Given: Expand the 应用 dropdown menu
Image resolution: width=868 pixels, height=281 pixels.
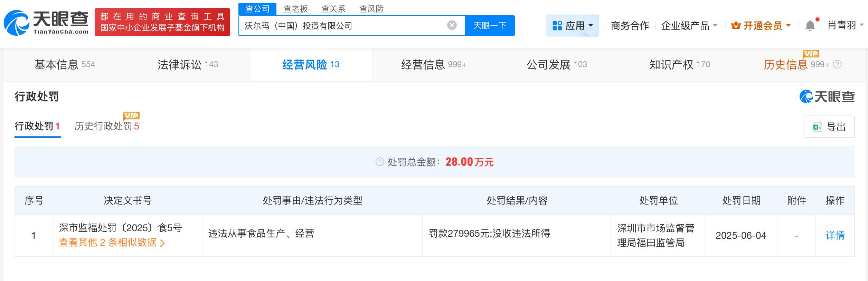Looking at the screenshot, I should point(591,26).
